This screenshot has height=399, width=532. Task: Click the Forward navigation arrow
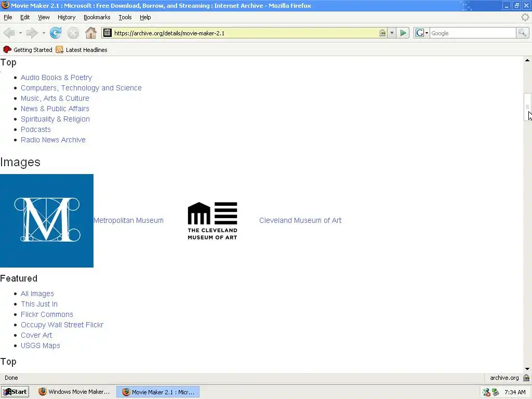32,33
